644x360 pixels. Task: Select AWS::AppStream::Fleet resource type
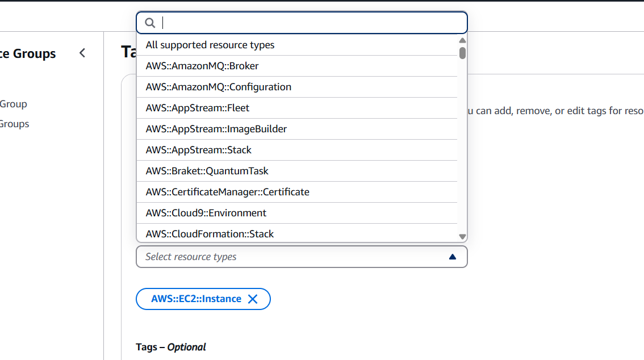[296, 108]
